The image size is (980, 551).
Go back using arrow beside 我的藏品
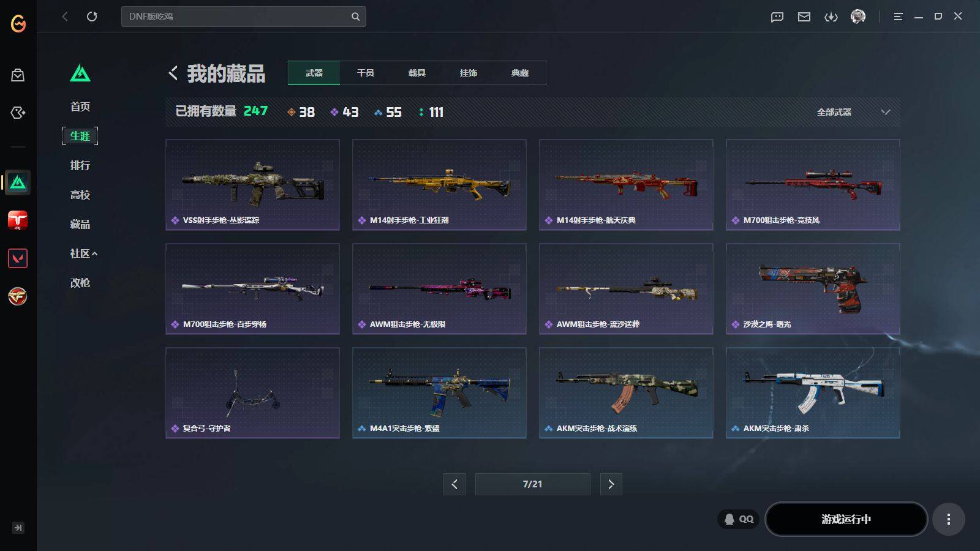pyautogui.click(x=173, y=73)
